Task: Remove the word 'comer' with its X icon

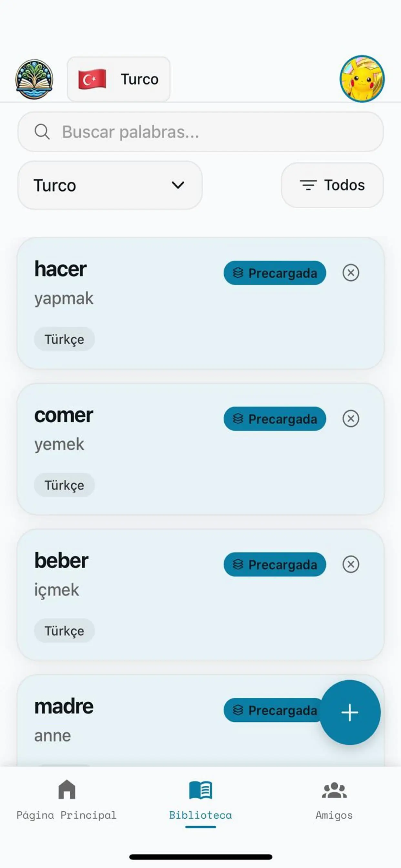Action: 350,418
